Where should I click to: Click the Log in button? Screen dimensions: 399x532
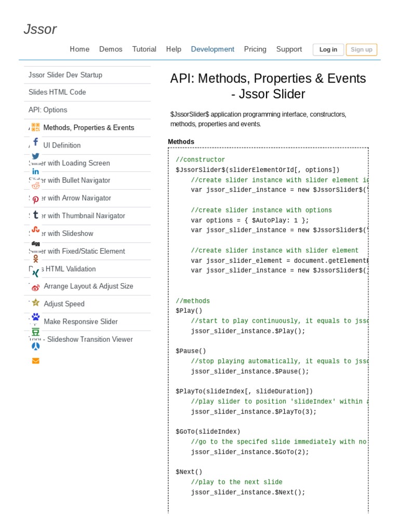pyautogui.click(x=328, y=50)
